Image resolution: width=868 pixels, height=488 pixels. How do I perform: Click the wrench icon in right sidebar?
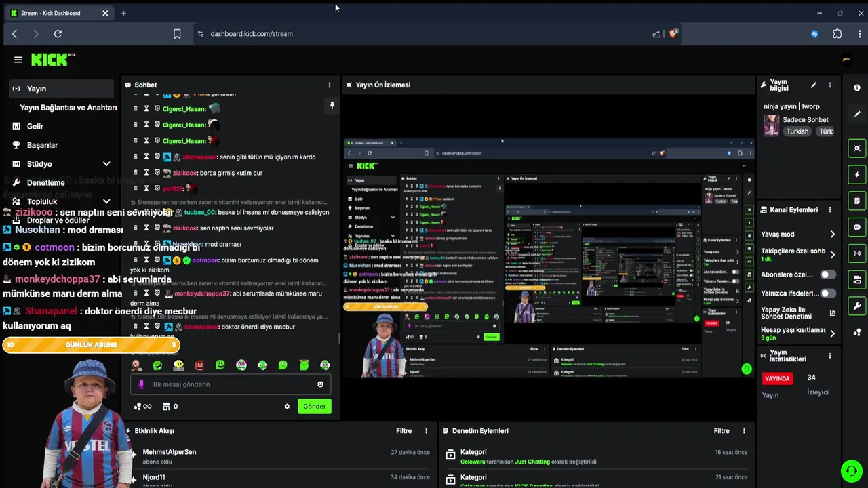[857, 306]
